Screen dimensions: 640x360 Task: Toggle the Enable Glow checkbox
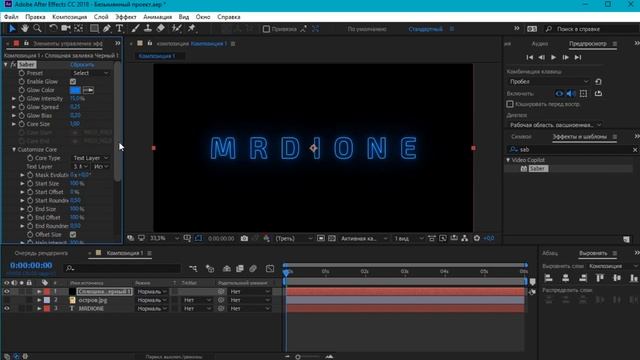pyautogui.click(x=73, y=82)
